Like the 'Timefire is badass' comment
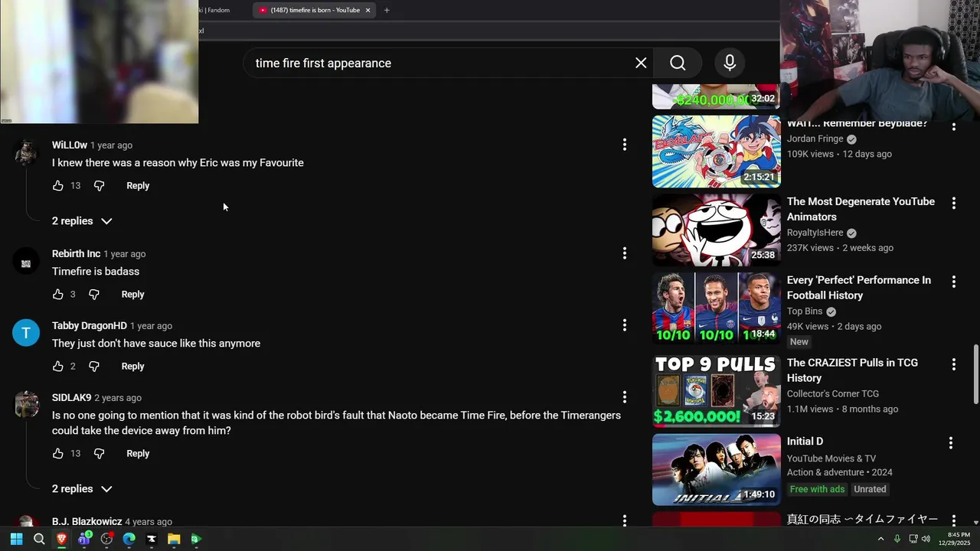The width and height of the screenshot is (980, 551). (x=58, y=295)
